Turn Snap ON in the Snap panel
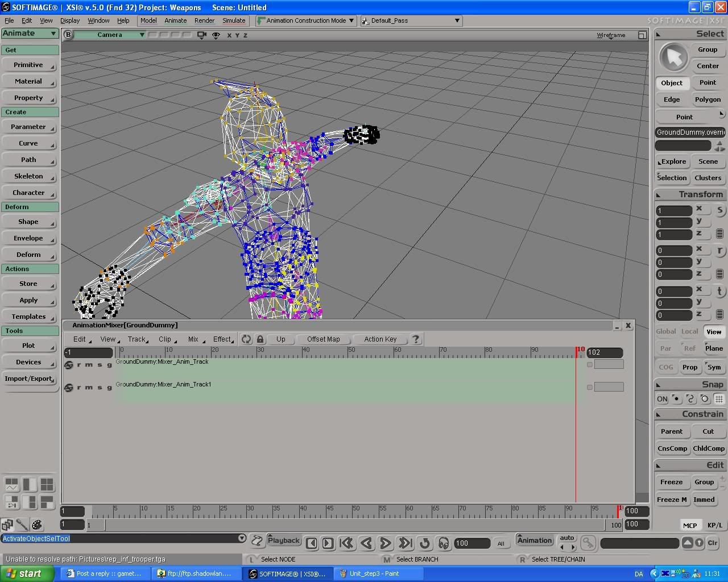Image resolution: width=728 pixels, height=582 pixels. pyautogui.click(x=662, y=399)
